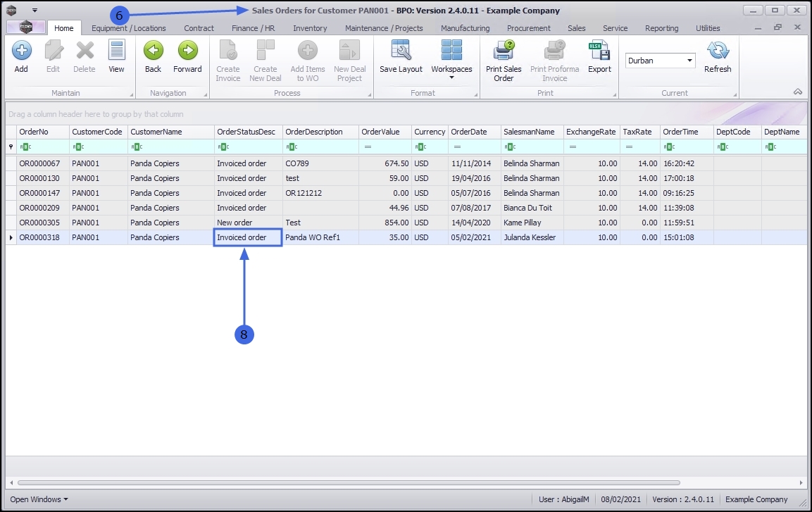Collapse the ribbon with the chevron

pos(798,92)
